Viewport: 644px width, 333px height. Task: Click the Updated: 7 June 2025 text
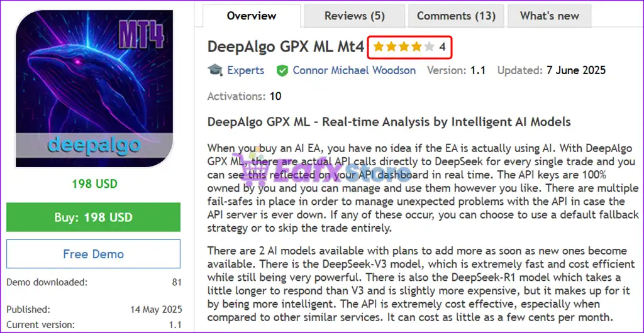[552, 70]
